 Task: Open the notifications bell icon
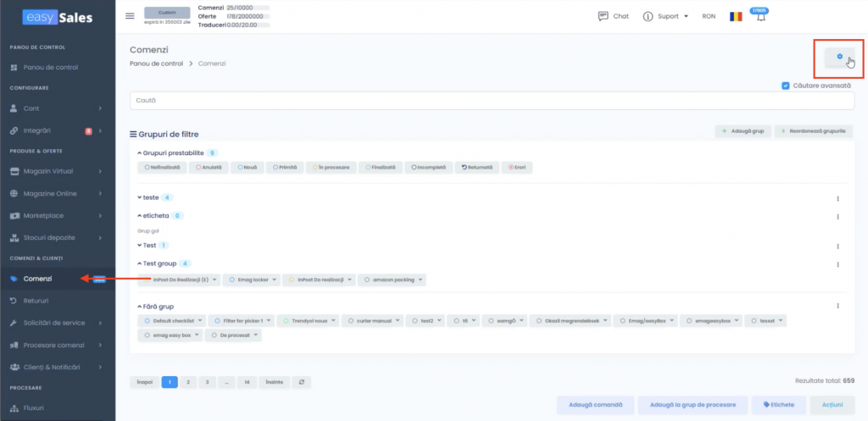tap(760, 18)
